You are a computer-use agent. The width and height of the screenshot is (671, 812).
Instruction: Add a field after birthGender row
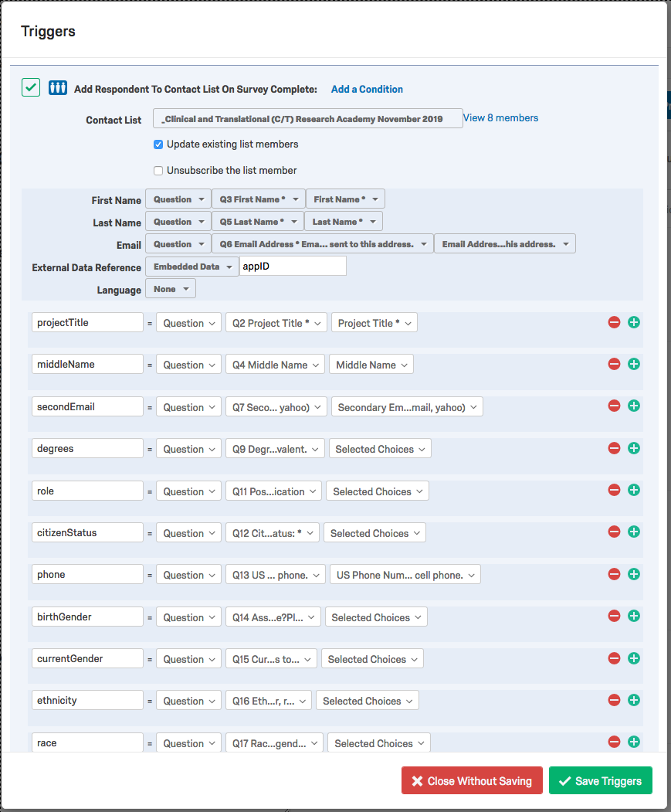pos(634,617)
